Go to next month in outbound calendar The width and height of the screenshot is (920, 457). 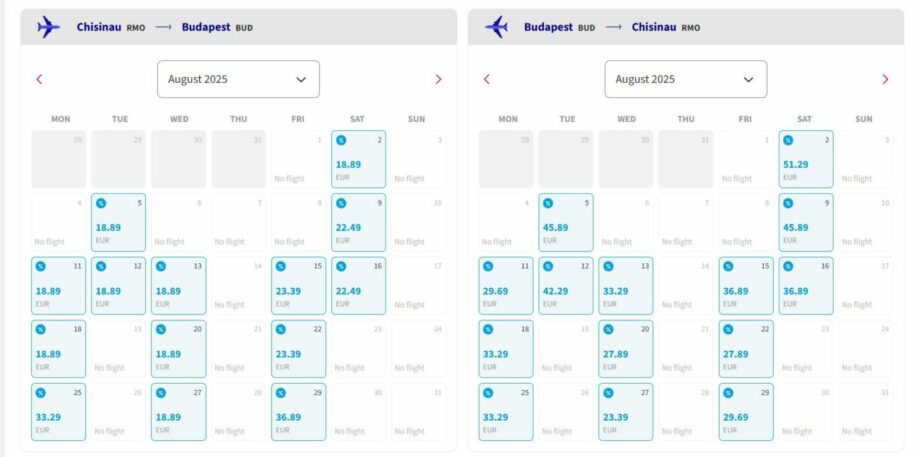[x=438, y=79]
